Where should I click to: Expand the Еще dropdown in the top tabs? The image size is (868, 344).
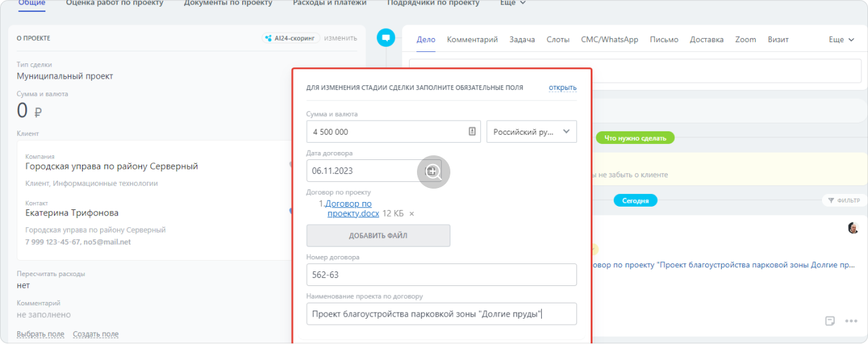[x=513, y=3]
